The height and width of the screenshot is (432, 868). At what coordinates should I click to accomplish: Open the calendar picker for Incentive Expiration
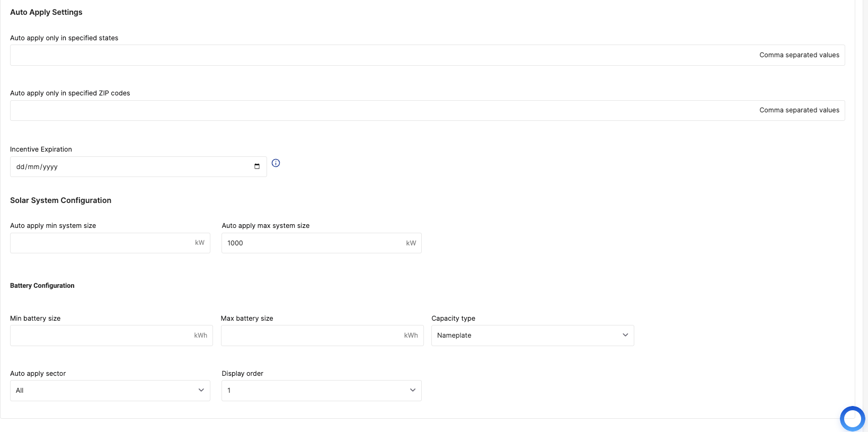[x=257, y=166]
